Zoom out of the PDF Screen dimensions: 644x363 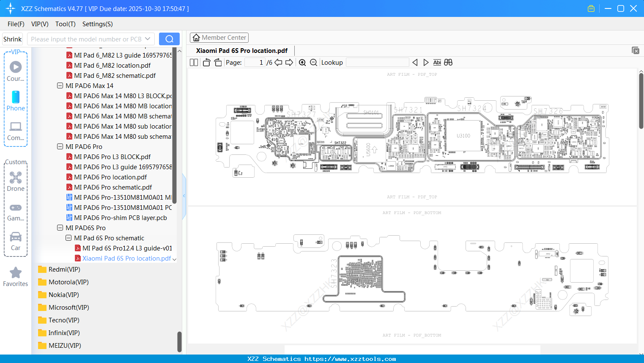(x=313, y=63)
